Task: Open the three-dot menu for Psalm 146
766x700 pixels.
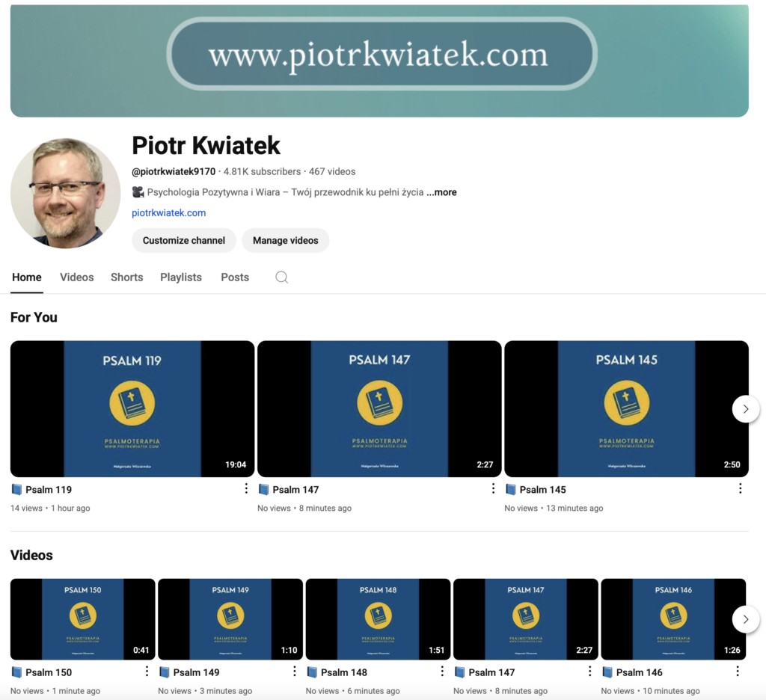Action: (737, 672)
